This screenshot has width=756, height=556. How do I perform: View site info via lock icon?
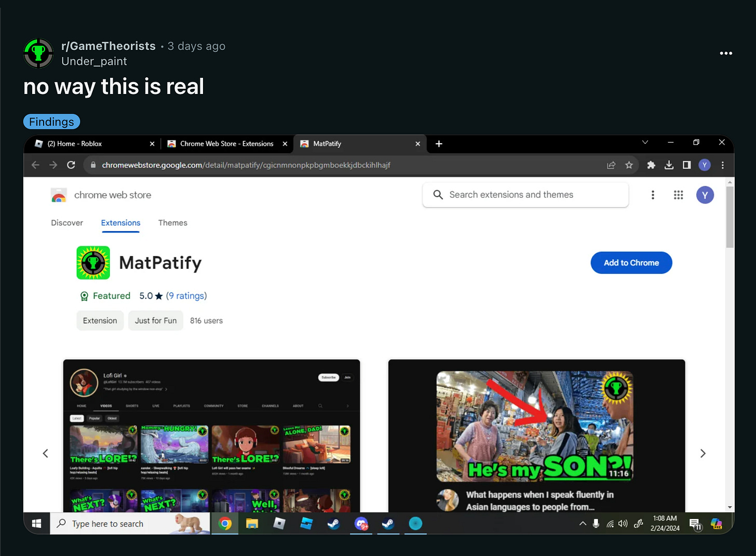[93, 165]
